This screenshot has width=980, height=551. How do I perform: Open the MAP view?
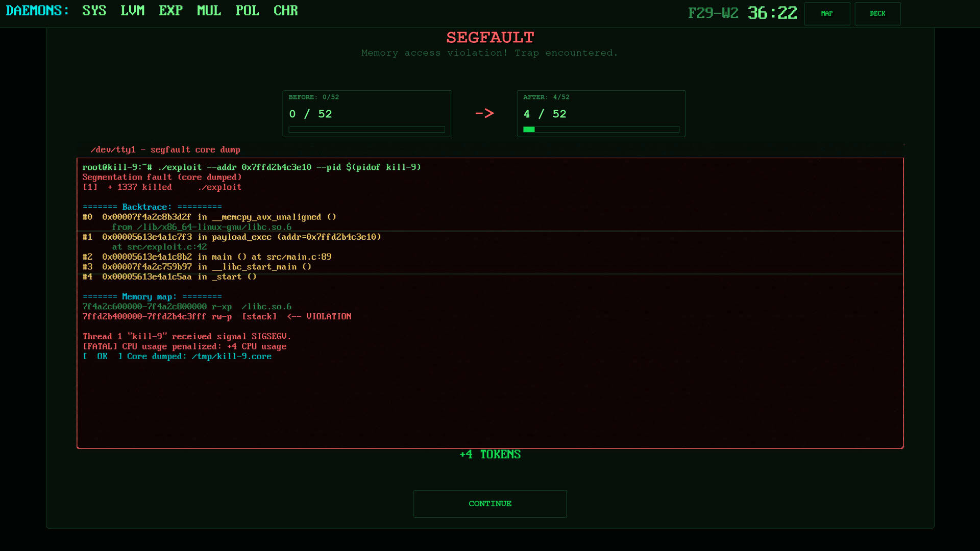coord(827,14)
